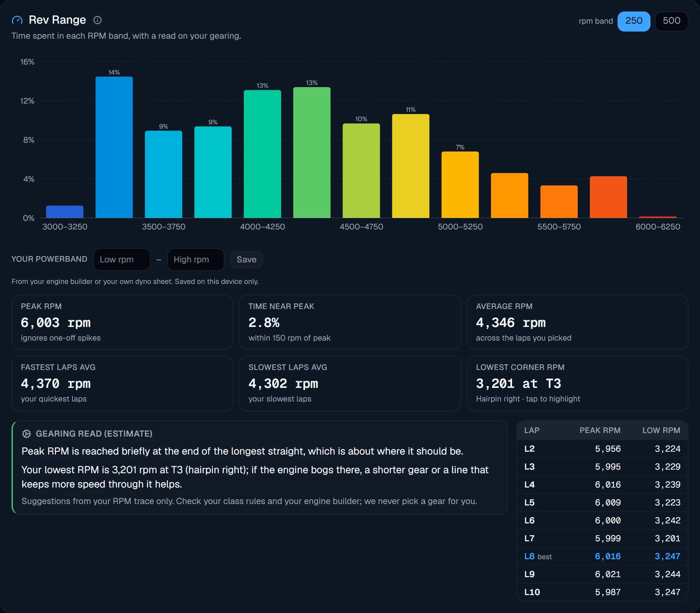Screen dimensions: 700x613
Task: Click the LAP column header
Action: click(x=532, y=430)
